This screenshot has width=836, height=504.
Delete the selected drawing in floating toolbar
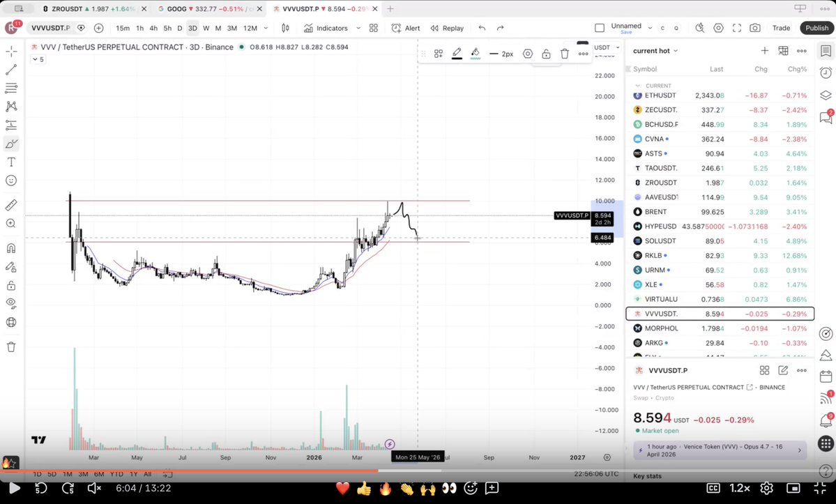(x=565, y=54)
